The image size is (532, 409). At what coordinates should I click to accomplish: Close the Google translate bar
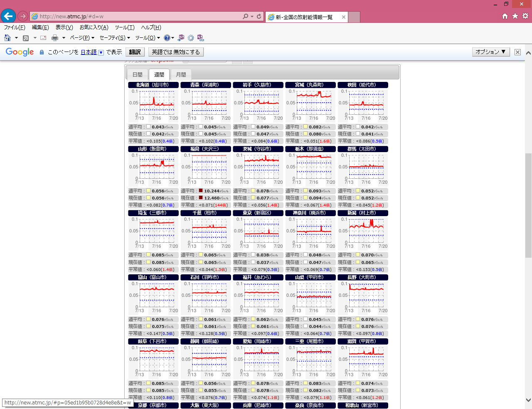tap(517, 52)
